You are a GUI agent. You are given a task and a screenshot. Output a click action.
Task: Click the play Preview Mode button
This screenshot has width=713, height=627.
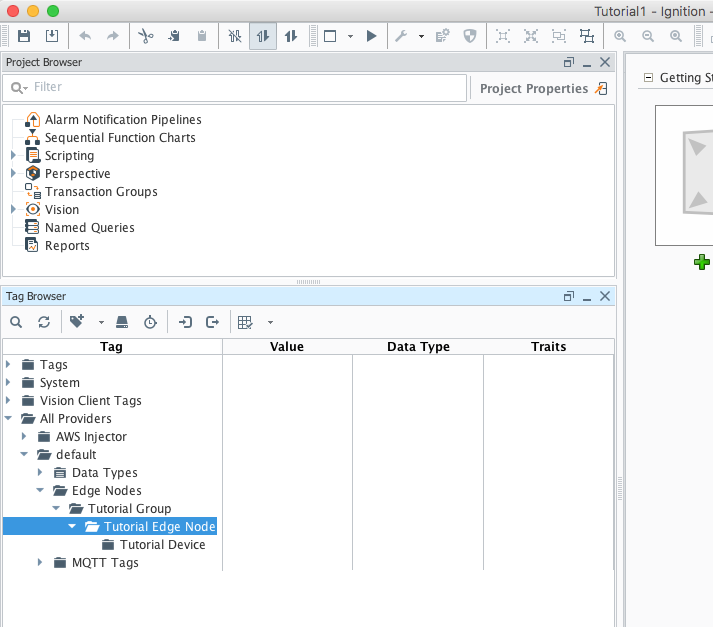click(371, 36)
